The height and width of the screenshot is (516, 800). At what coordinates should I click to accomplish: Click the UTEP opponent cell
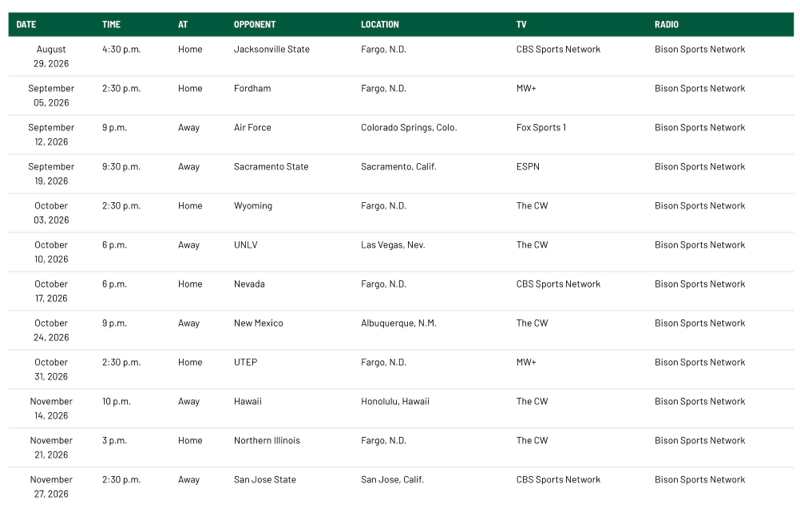point(245,362)
